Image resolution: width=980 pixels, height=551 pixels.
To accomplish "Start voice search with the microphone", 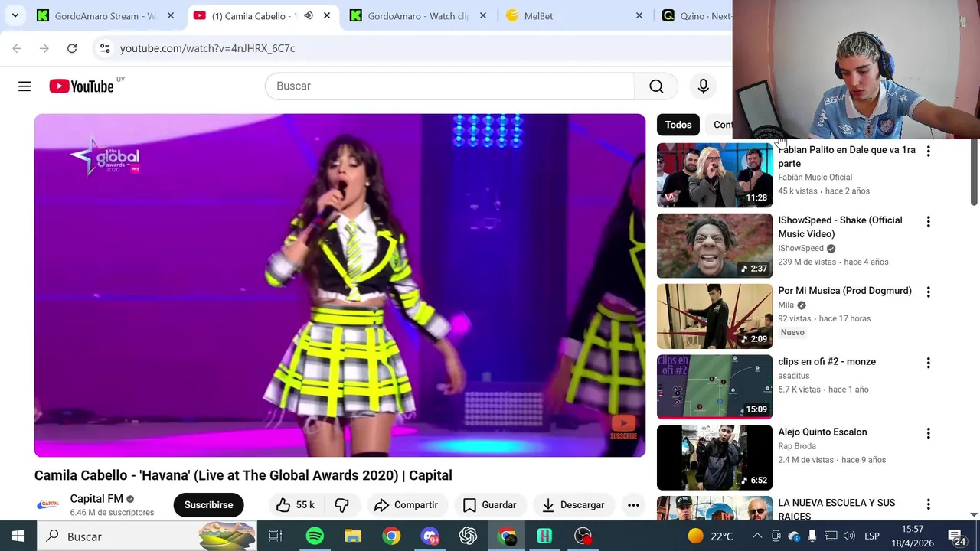I will (703, 86).
